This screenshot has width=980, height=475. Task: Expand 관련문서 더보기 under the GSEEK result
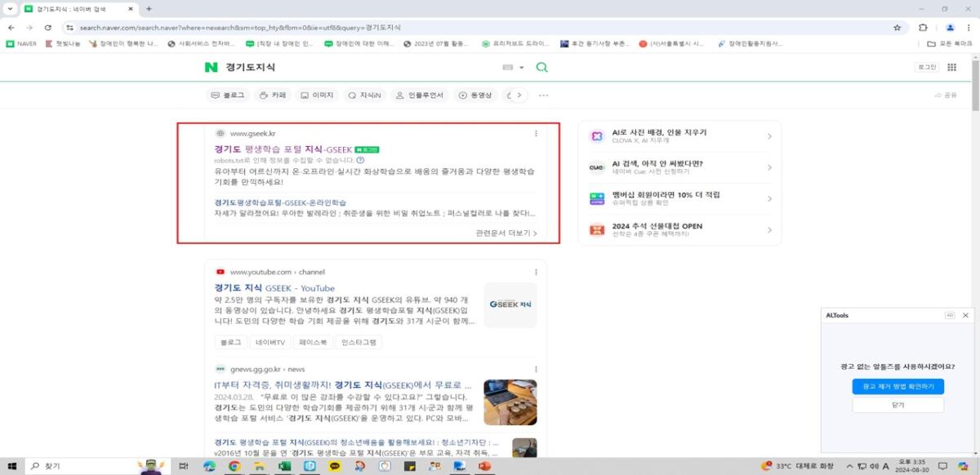[x=506, y=233]
